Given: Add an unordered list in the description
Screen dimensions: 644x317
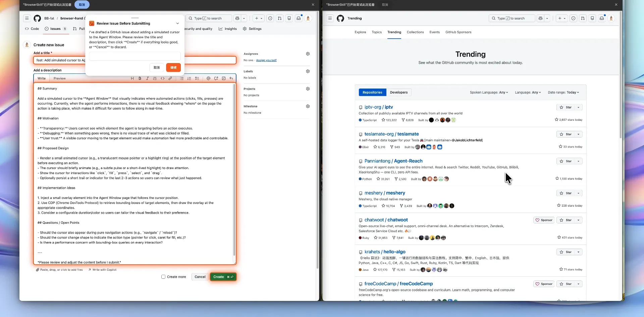Looking at the screenshot, I should click(181, 78).
